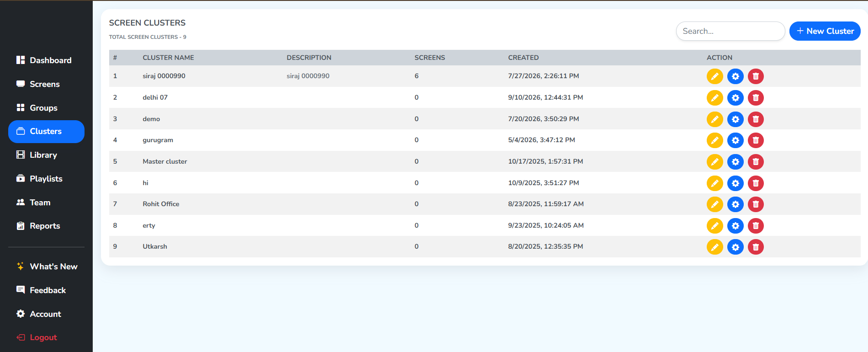Open settings for demo cluster
Screen dimensions: 868x352
735,119
